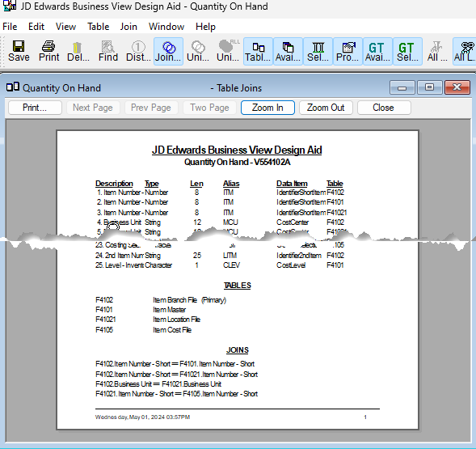This screenshot has width=476, height=449.
Task: Click the 'Description' column header
Action: click(x=114, y=184)
